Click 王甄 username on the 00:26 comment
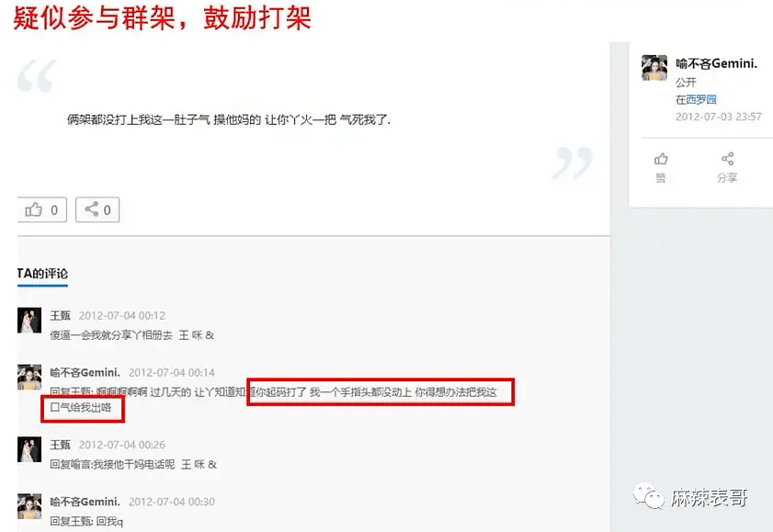Image resolution: width=773 pixels, height=532 pixels. [x=60, y=445]
